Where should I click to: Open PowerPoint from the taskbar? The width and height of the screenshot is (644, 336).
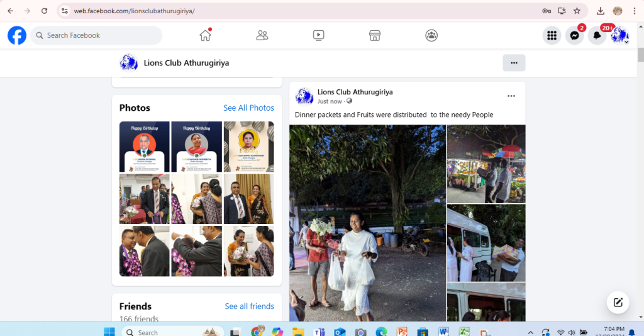click(402, 332)
